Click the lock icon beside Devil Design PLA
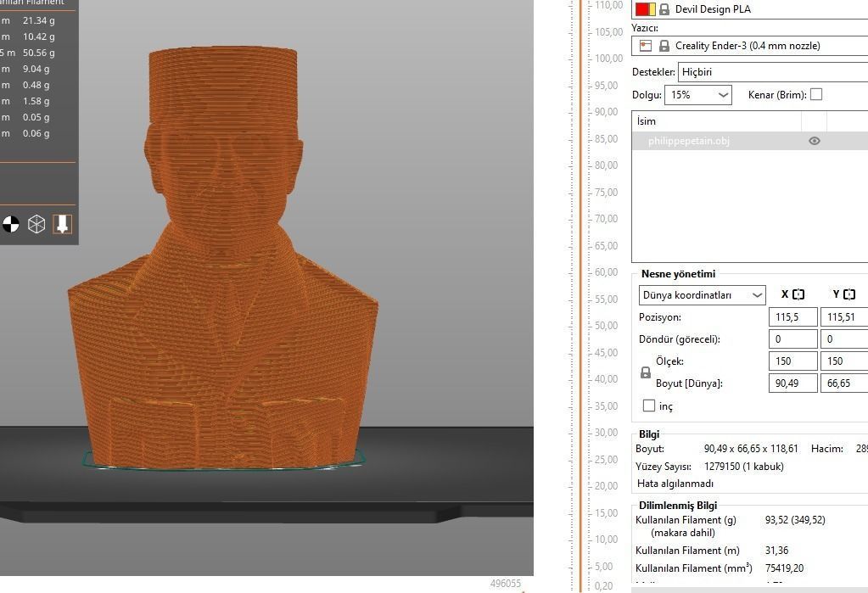This screenshot has width=868, height=593. point(664,9)
